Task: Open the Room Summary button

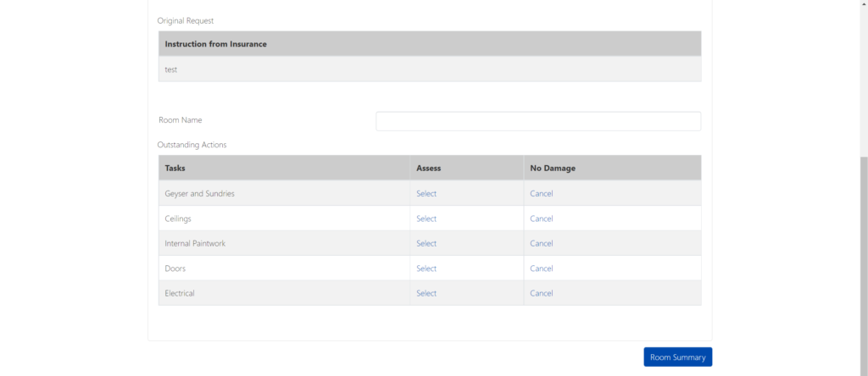Action: tap(677, 357)
